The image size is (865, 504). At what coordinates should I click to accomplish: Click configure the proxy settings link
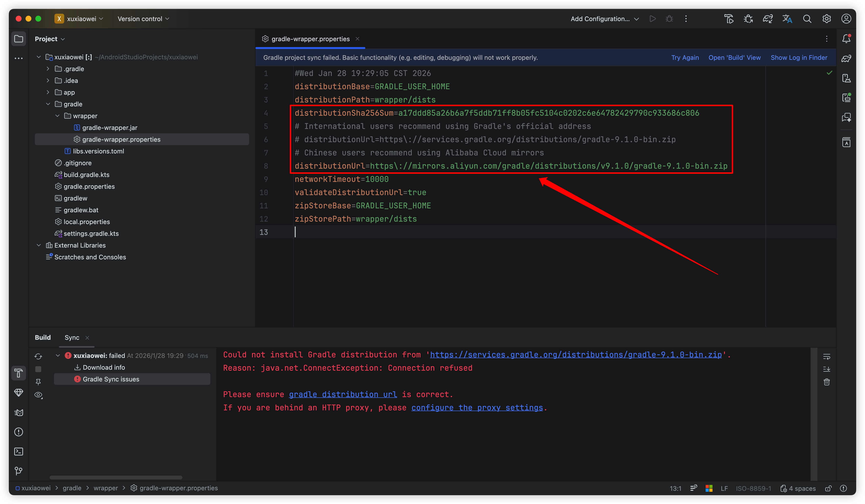click(x=477, y=408)
